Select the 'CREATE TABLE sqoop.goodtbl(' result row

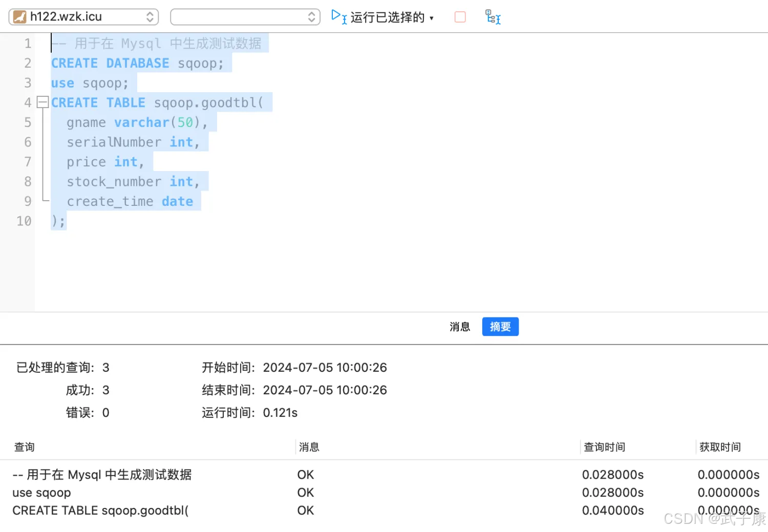coord(384,510)
